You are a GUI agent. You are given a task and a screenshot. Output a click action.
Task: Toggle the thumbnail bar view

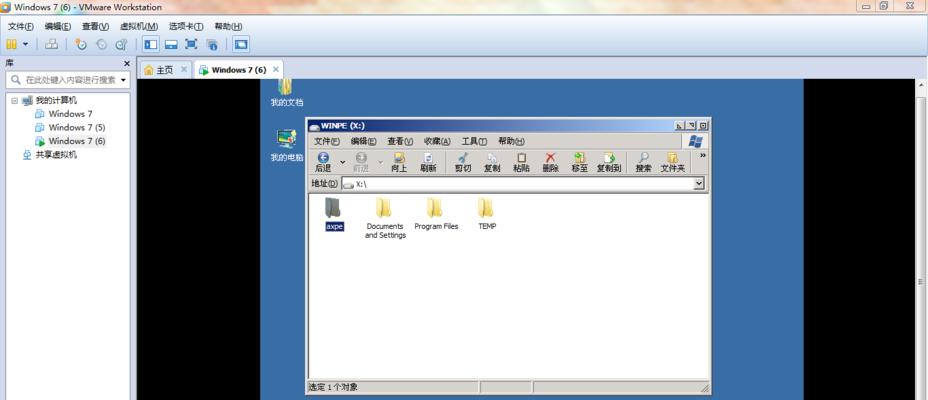171,44
